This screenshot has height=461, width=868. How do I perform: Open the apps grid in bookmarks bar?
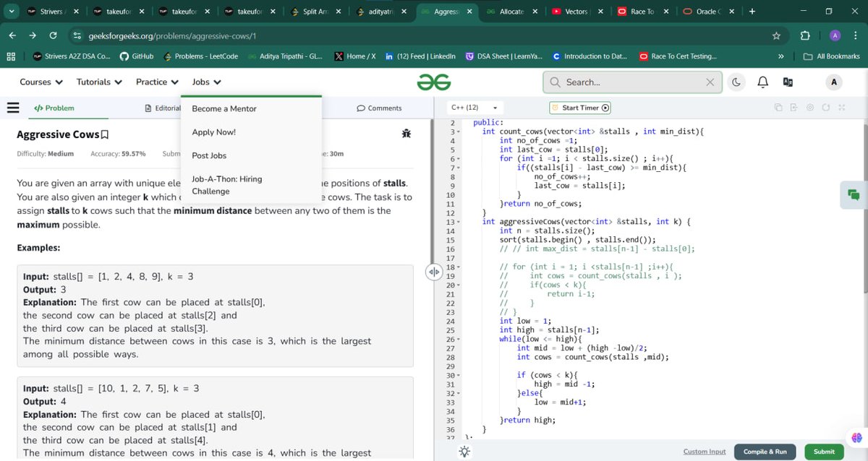[x=12, y=56]
